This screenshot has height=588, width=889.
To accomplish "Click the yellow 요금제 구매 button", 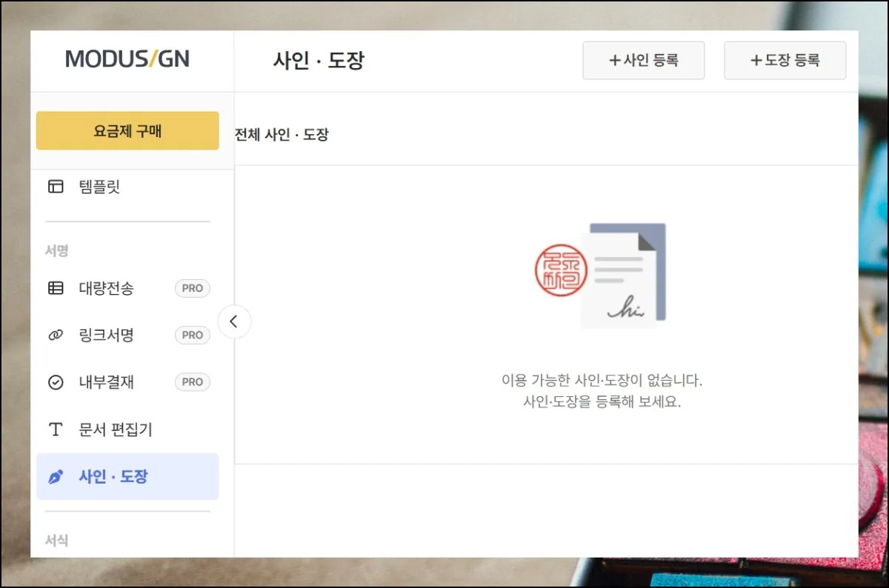I will 127,131.
